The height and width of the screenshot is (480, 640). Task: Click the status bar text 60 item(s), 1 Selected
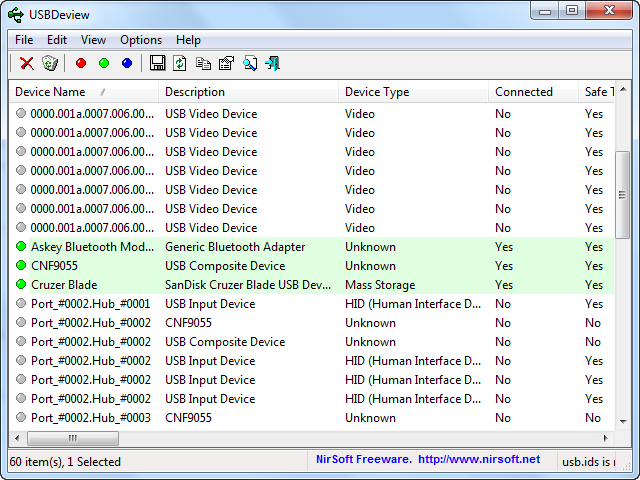click(65, 462)
